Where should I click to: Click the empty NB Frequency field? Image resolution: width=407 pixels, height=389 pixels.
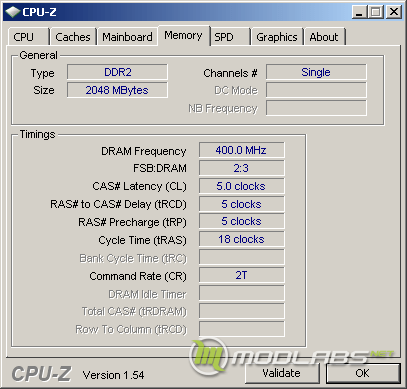coord(316,108)
